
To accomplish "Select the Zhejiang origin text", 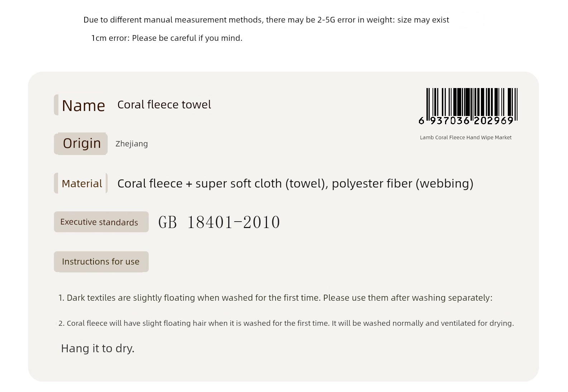I will point(132,144).
